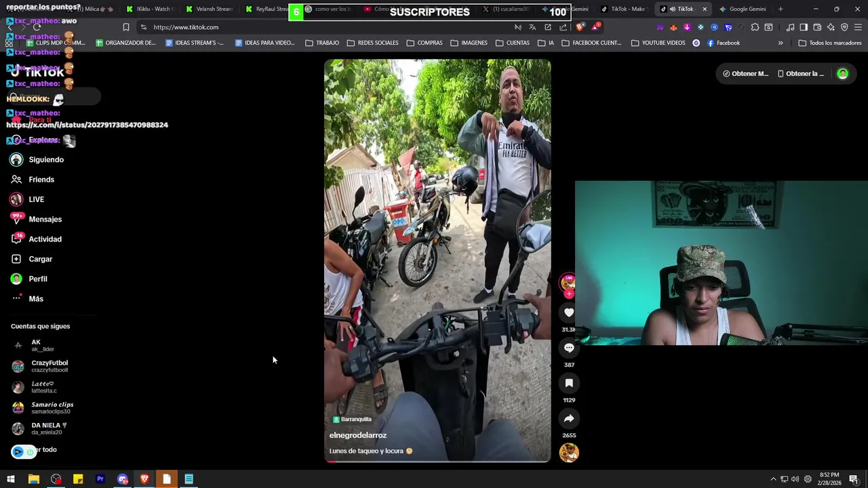Image resolution: width=868 pixels, height=488 pixels.
Task: Open File Explorer from the taskbar
Action: tap(33, 479)
